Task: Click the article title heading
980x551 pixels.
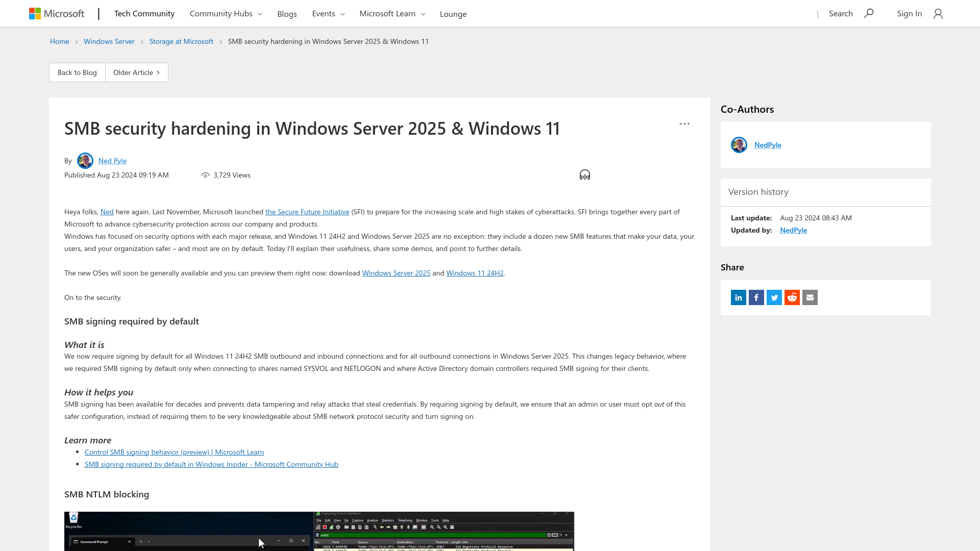Action: point(312,129)
